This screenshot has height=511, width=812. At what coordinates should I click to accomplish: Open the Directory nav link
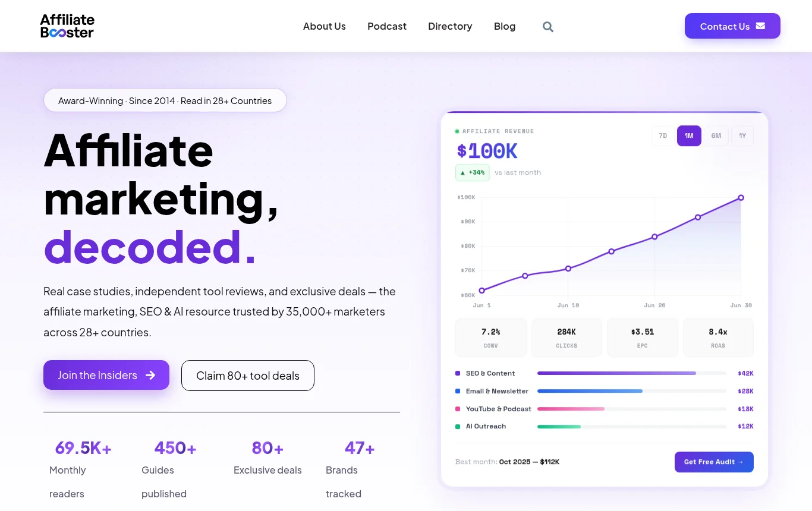450,26
